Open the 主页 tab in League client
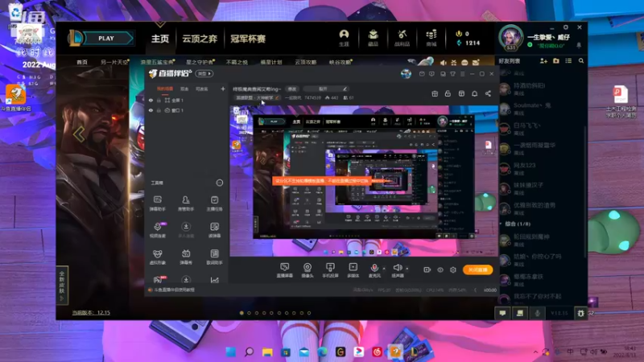Screen dimensions: 644x362 [159, 39]
